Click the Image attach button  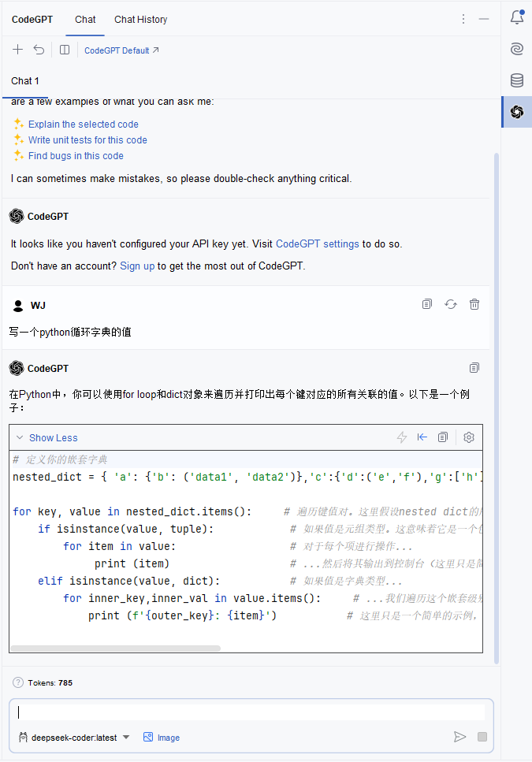[162, 738]
